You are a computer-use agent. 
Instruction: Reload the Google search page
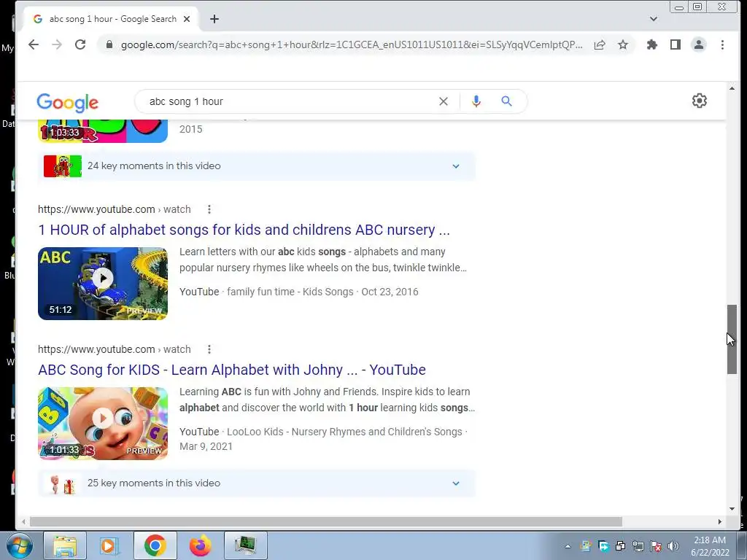[x=80, y=44]
